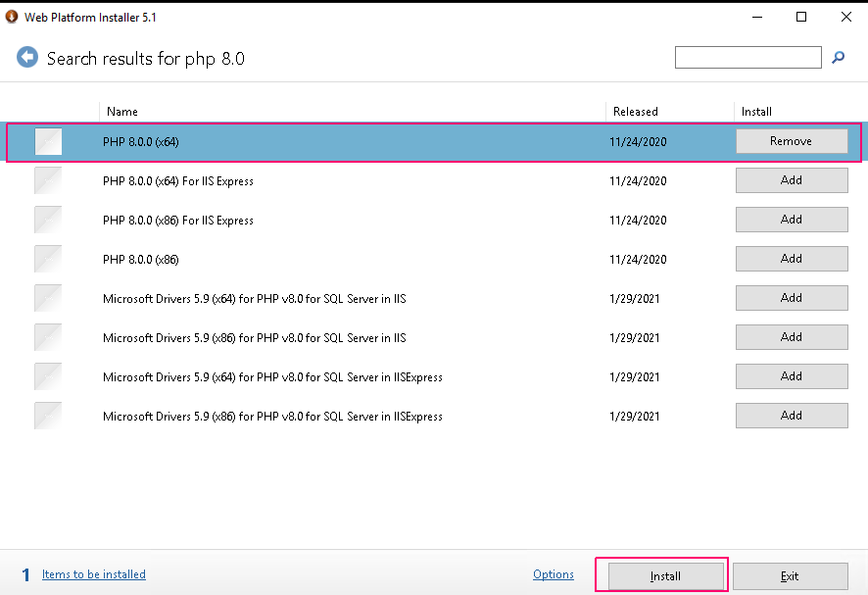Click the product icon for PHP 8.0.0 (x86)
The width and height of the screenshot is (868, 595).
(48, 260)
